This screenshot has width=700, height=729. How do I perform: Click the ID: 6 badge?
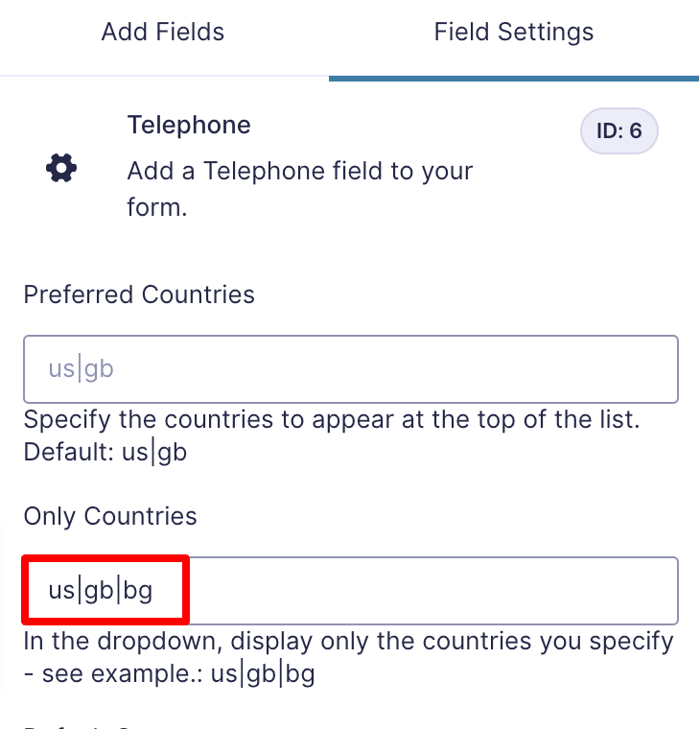click(x=619, y=130)
